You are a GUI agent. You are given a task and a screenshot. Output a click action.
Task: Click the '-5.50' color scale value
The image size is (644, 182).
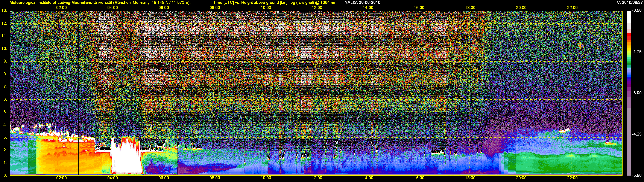click(x=637, y=175)
